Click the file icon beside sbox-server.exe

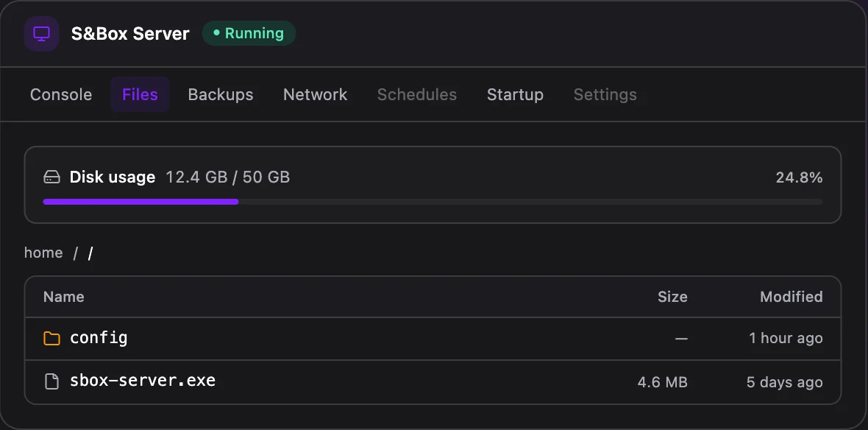click(x=51, y=381)
